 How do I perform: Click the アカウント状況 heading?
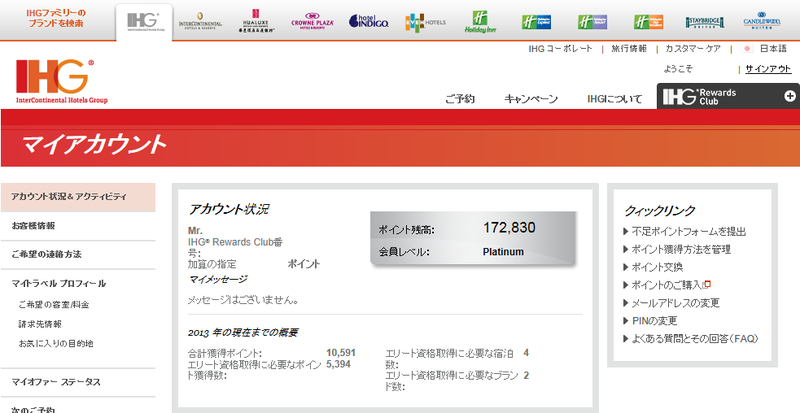pos(229,209)
